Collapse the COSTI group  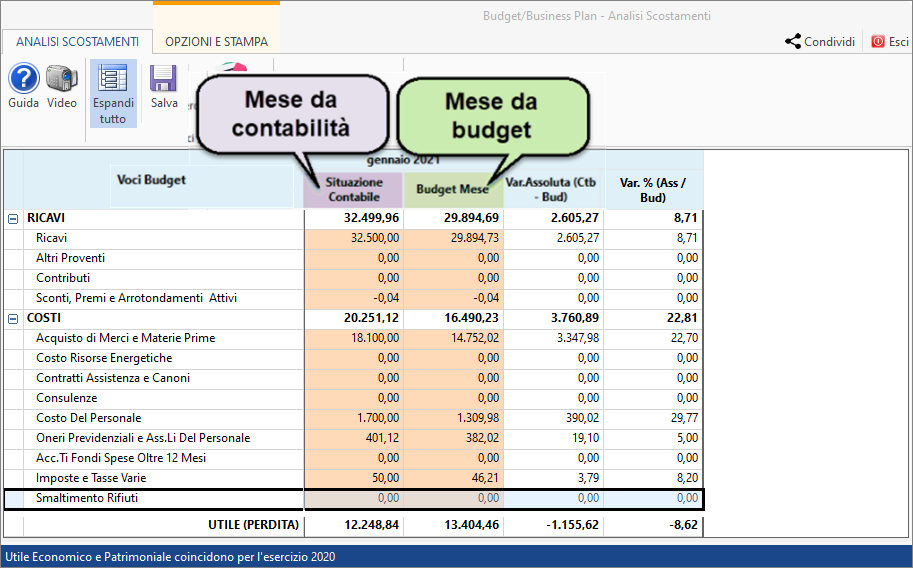pyautogui.click(x=13, y=319)
